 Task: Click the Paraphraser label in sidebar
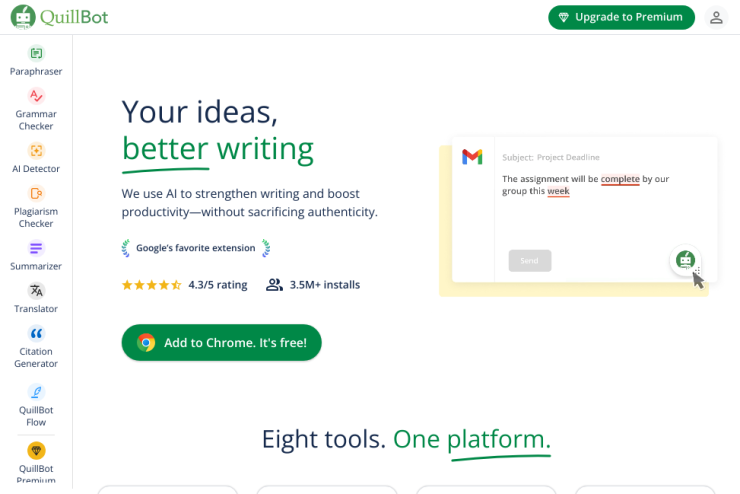[x=36, y=72]
